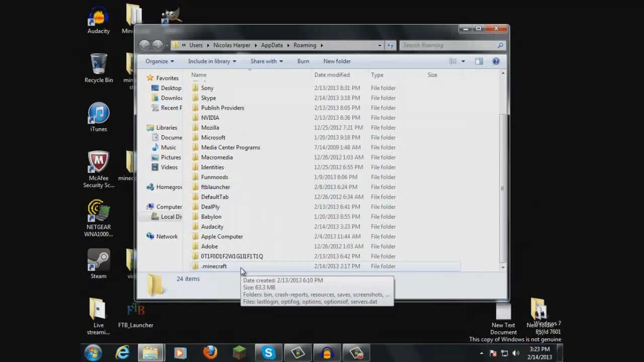
Task: Open Skype from the taskbar
Action: [268, 353]
